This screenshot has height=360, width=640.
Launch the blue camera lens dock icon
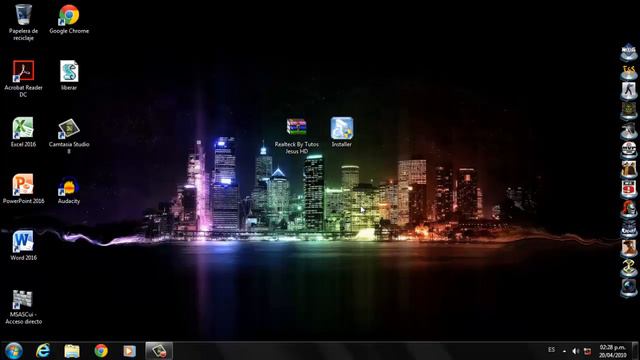(629, 287)
